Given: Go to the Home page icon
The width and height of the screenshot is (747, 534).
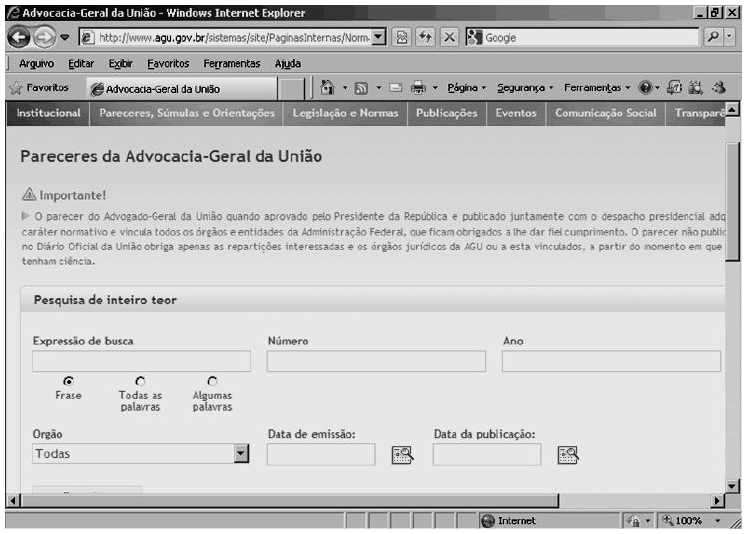Looking at the screenshot, I should (x=327, y=88).
